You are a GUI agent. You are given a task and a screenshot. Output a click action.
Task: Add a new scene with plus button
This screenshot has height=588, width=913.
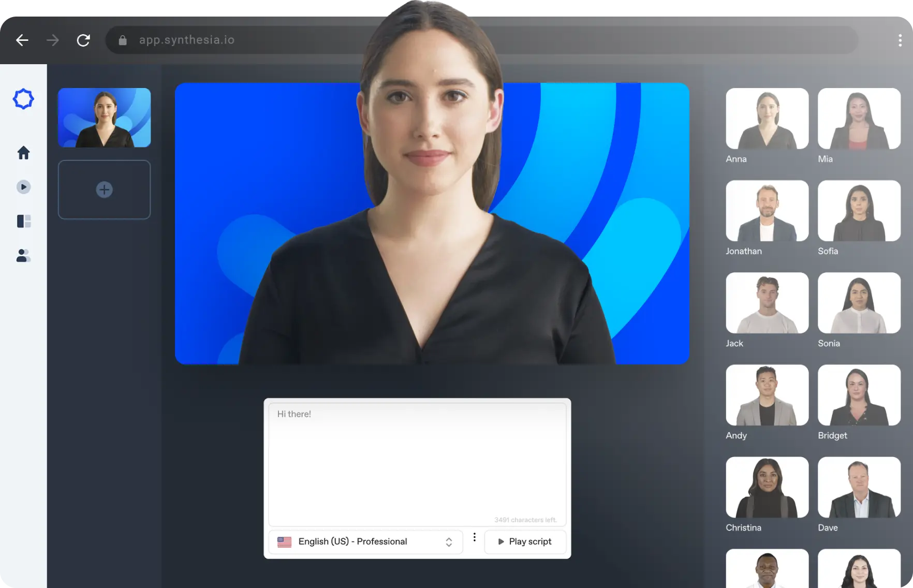point(104,189)
